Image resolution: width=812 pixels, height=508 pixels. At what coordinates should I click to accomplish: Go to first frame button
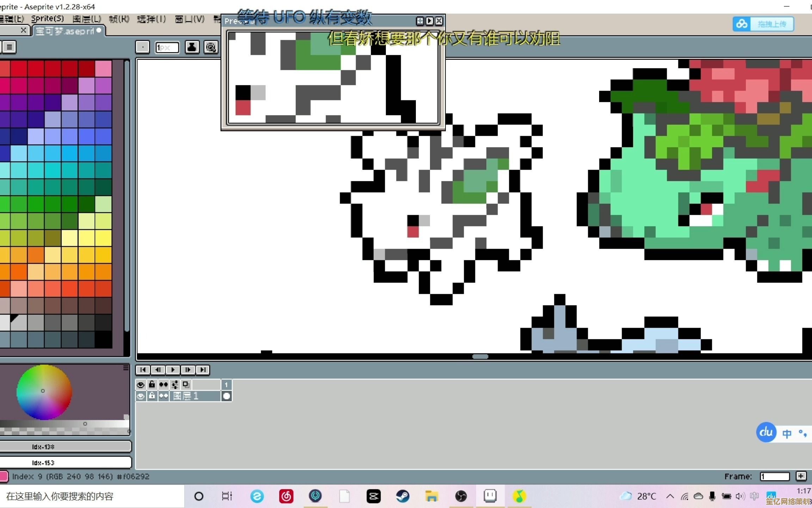[x=143, y=369]
